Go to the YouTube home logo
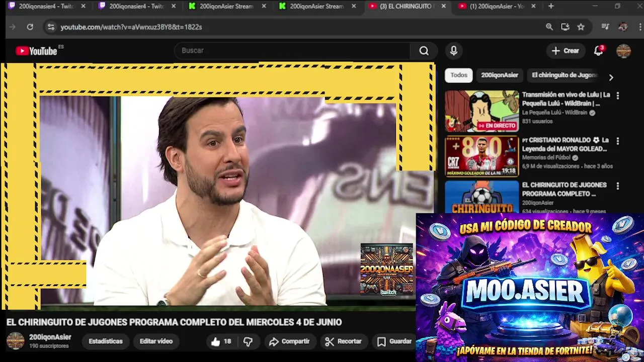Screen dimensions: 644x362 coord(36,51)
